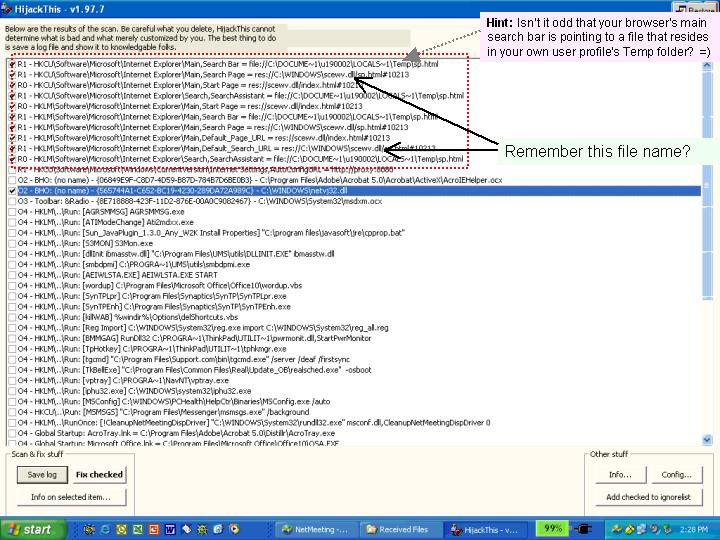Click Add checked to ignorelist
720x540 pixels.
[648, 497]
